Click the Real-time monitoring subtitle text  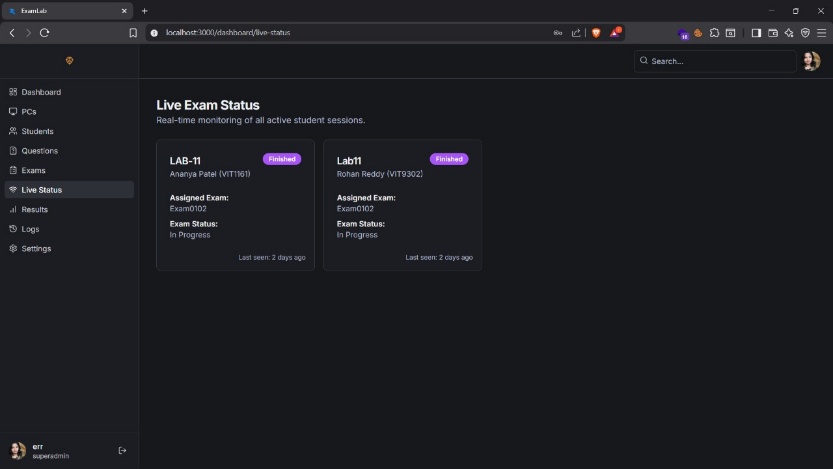[x=260, y=120]
